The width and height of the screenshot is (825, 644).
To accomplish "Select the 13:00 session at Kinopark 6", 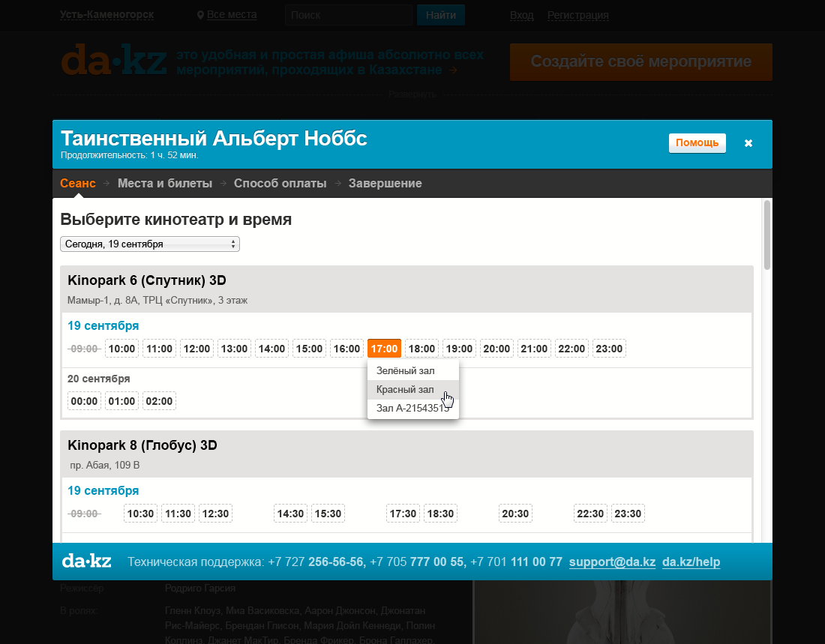I will 234,349.
